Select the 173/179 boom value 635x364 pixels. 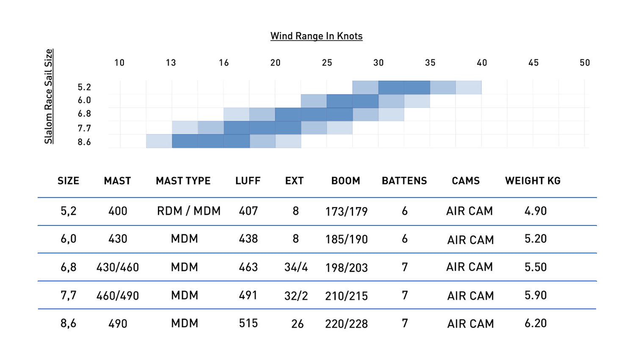coord(346,211)
